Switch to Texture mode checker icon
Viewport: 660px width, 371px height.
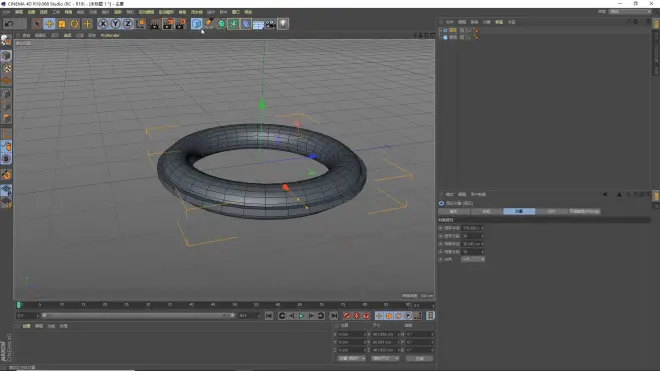(x=6, y=68)
